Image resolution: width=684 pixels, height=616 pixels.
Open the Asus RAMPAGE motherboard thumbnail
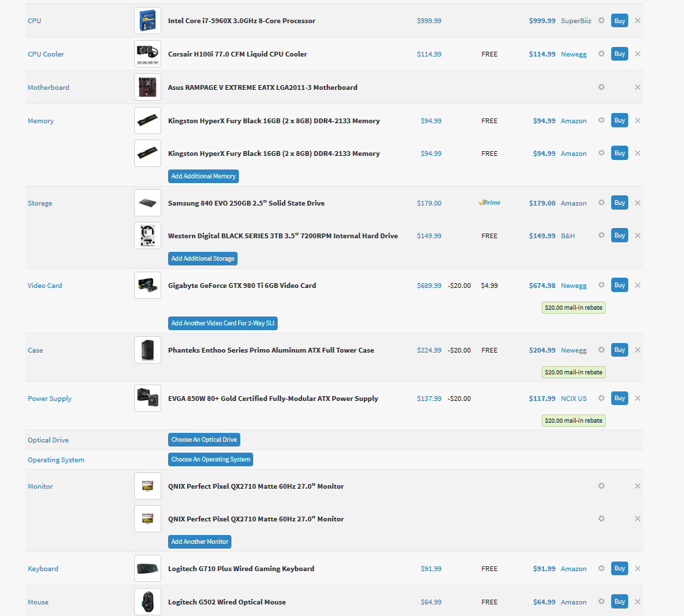tap(148, 87)
